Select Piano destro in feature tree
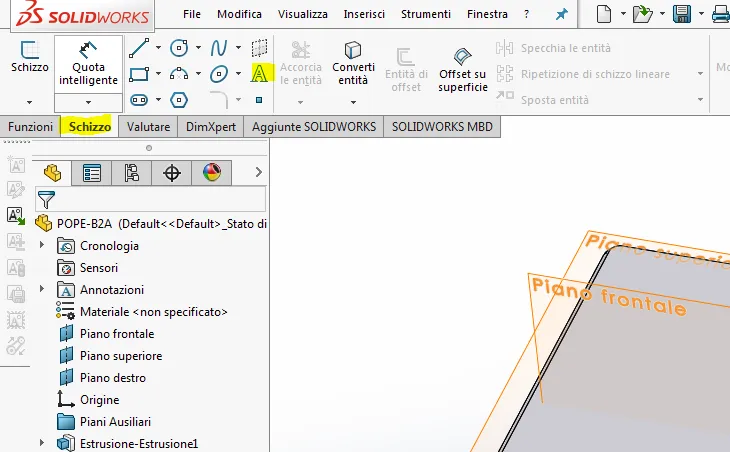 (103, 378)
